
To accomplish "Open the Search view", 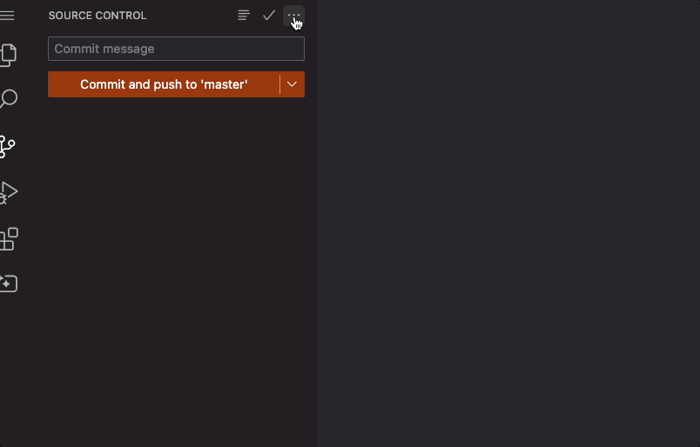I will tap(8, 100).
